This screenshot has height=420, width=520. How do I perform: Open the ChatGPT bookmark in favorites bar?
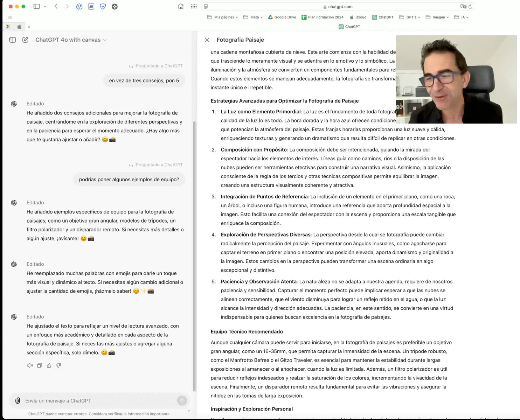coord(383,17)
